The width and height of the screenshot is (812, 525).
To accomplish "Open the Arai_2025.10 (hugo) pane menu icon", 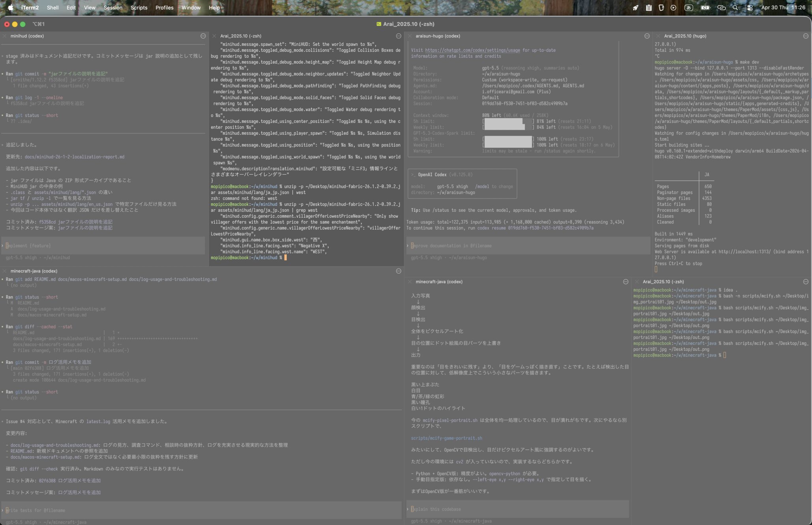I will coord(806,36).
